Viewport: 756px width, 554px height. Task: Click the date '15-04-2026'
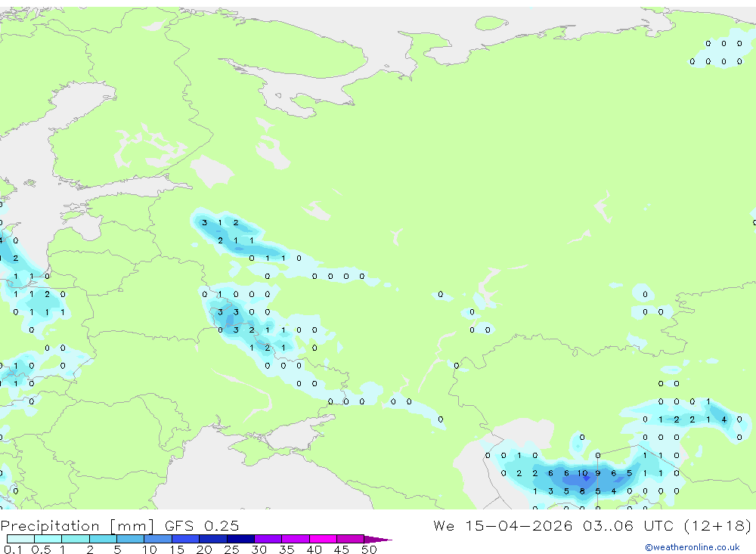(x=519, y=525)
